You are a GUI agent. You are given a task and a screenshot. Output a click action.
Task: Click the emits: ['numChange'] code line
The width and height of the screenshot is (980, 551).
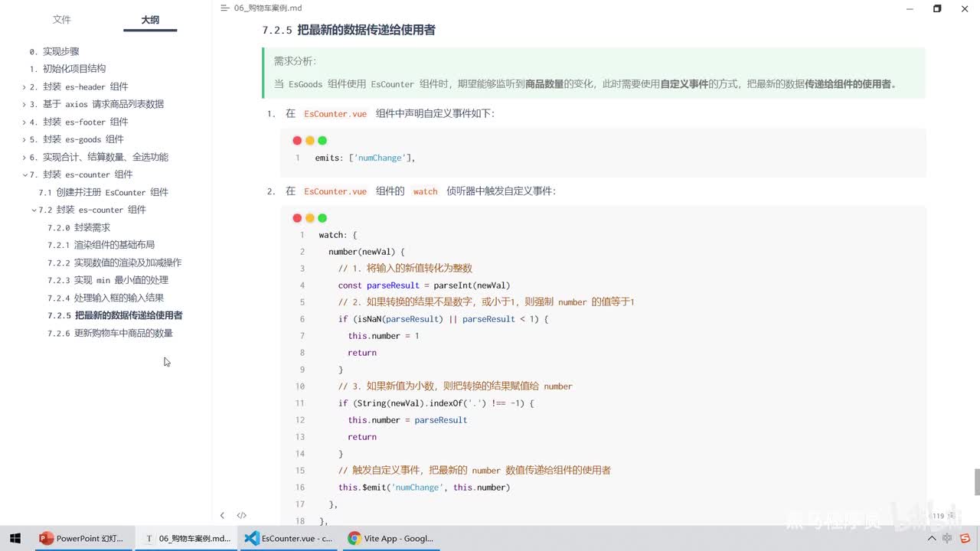(x=364, y=158)
